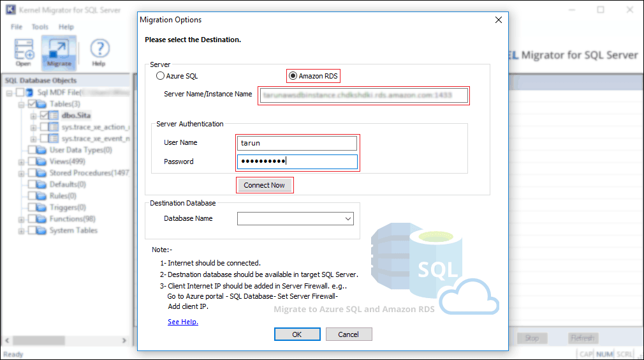
Task: Check the sys.trace_xe_event checkbox
Action: [45, 139]
